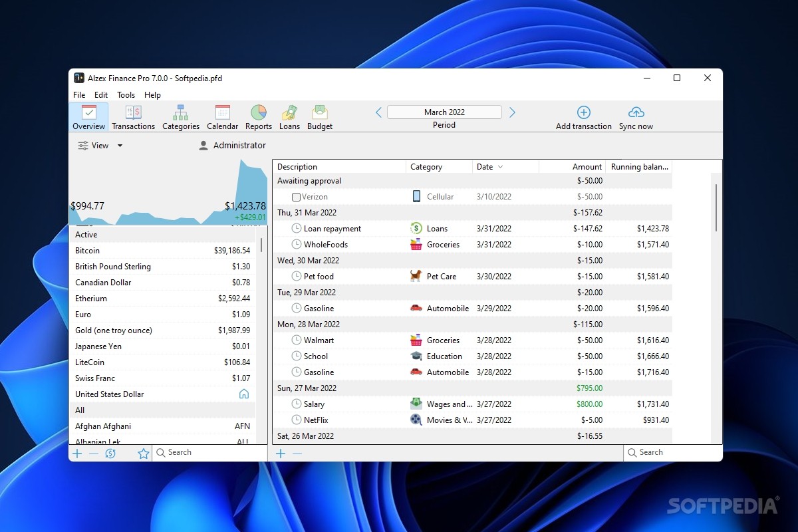Click the Pet Care dog icon
This screenshot has width=798, height=532.
416,277
